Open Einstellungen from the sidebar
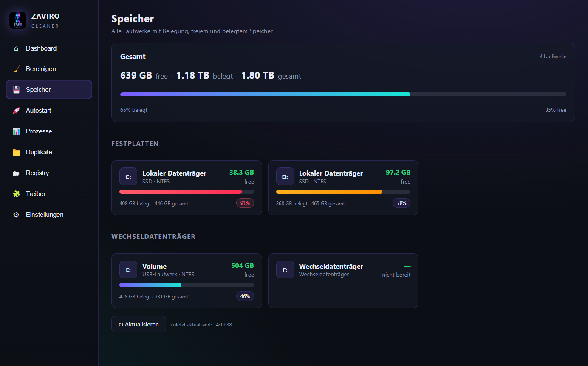588x366 pixels. [x=49, y=215]
